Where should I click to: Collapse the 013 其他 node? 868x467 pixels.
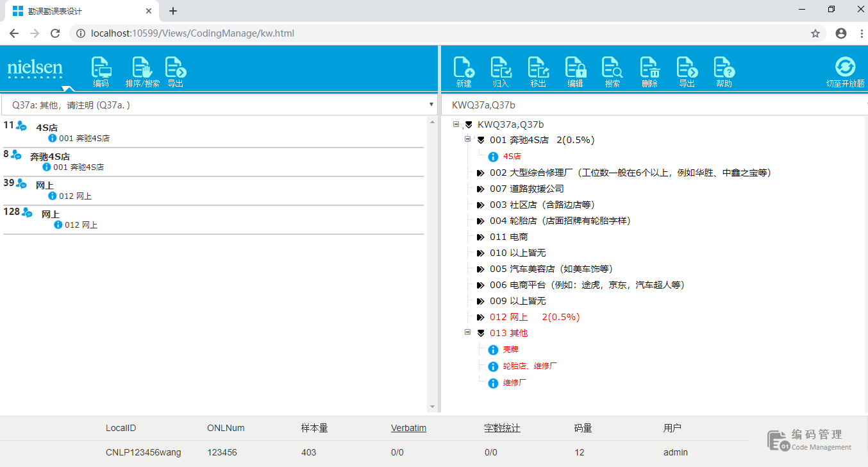coord(468,332)
